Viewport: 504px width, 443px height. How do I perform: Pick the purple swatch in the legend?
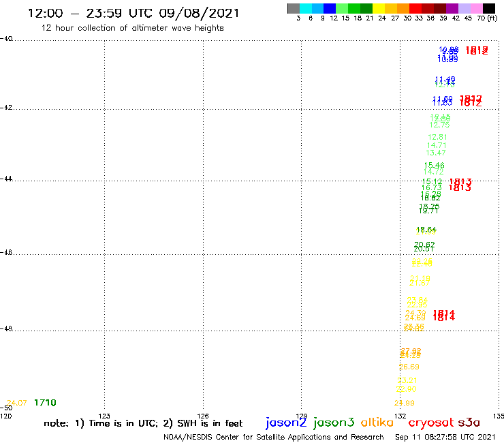point(452,8)
